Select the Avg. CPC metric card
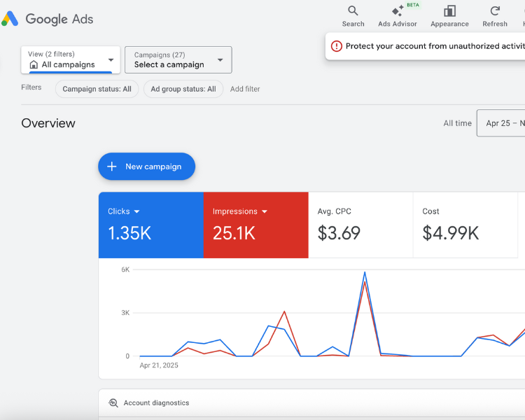Screen dimensions: 525x420 tap(360, 225)
